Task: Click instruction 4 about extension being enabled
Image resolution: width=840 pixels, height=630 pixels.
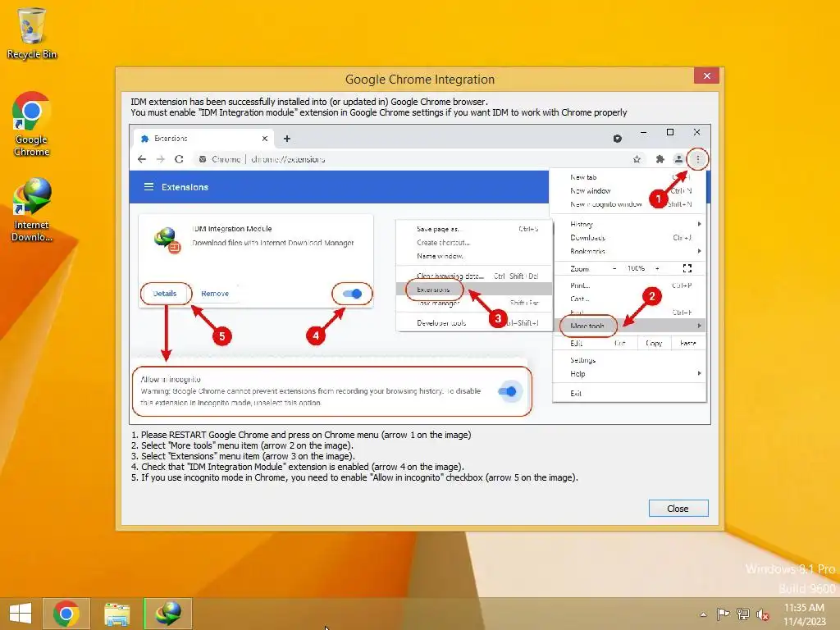Action: click(298, 467)
